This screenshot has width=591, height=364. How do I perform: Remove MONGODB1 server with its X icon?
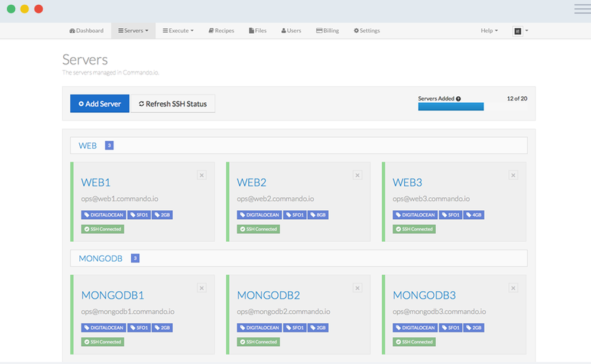point(202,288)
